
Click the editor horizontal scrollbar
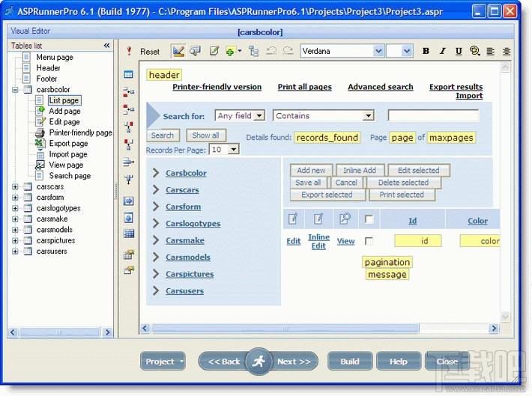pos(285,328)
